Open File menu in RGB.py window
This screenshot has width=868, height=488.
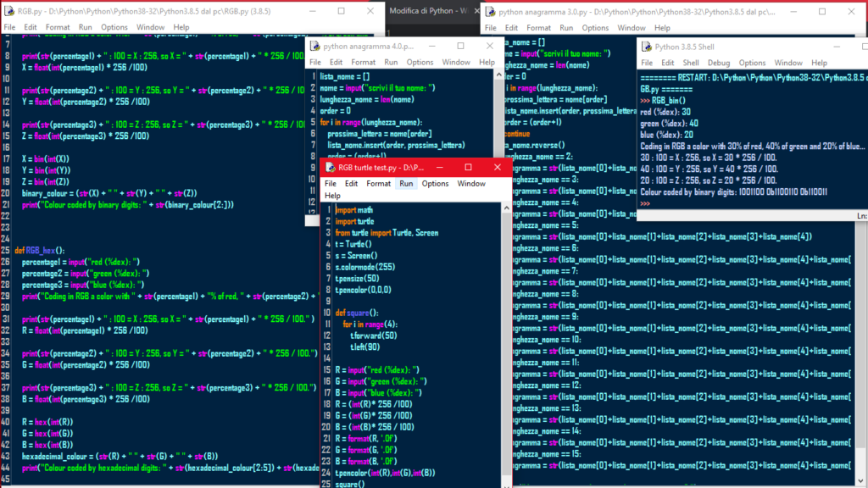9,27
